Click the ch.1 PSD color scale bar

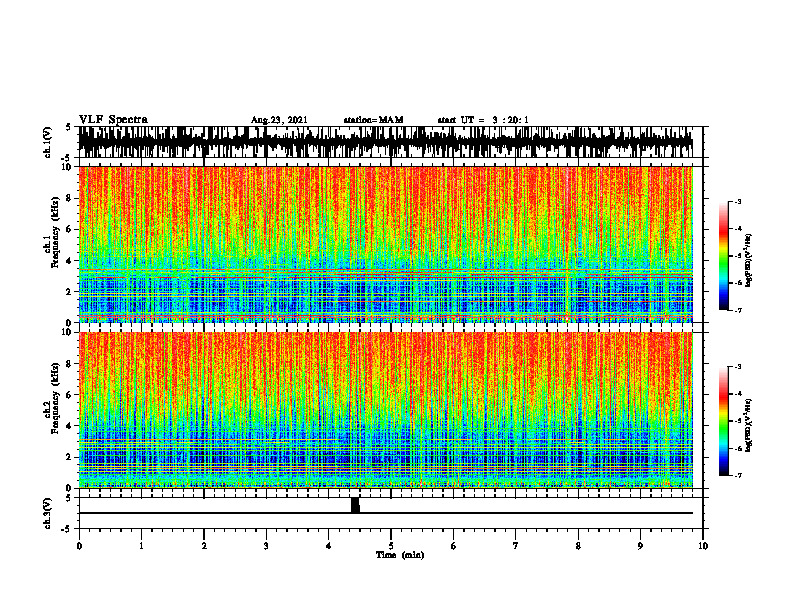[x=723, y=256]
